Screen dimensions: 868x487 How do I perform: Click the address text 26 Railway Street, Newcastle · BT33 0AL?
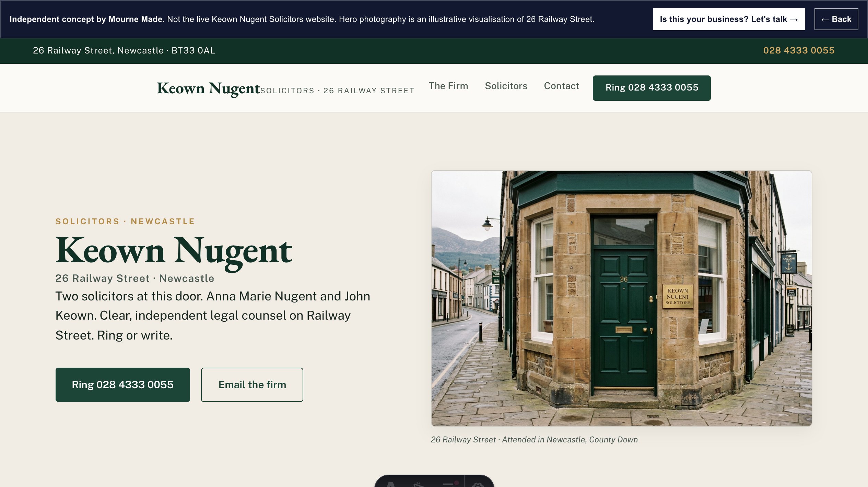124,50
